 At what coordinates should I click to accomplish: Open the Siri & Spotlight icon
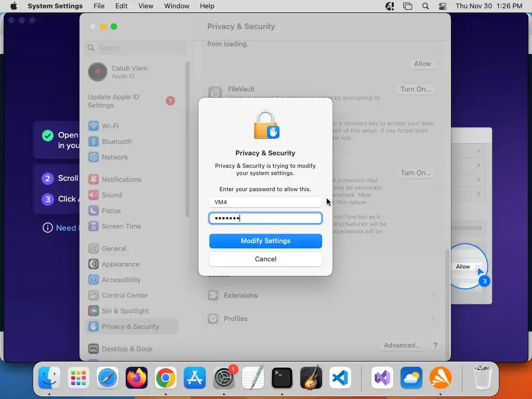pyautogui.click(x=94, y=311)
